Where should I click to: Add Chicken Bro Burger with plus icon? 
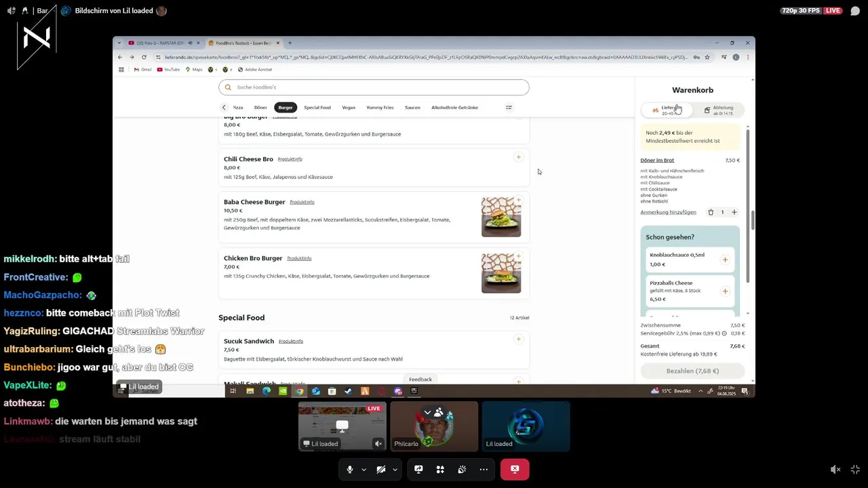point(518,256)
